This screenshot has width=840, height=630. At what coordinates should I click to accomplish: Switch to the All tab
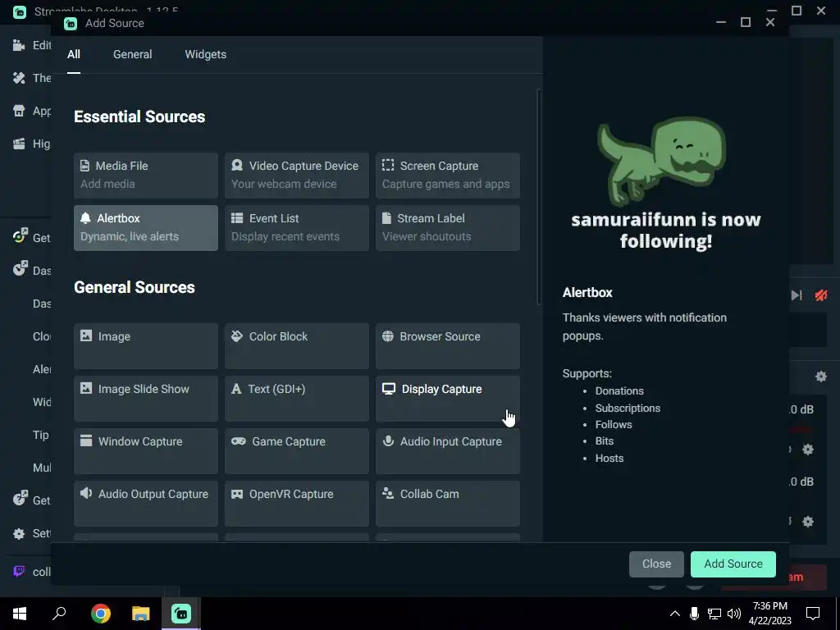(x=74, y=54)
